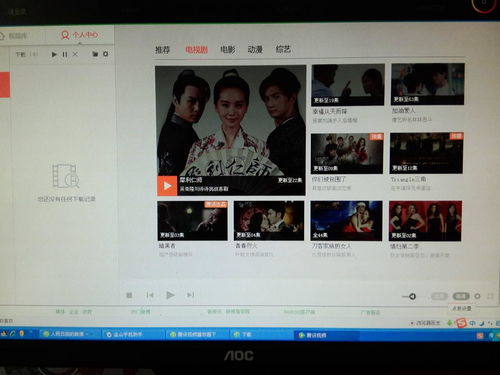Open the download folder icon
500x375 pixels.
click(95, 54)
